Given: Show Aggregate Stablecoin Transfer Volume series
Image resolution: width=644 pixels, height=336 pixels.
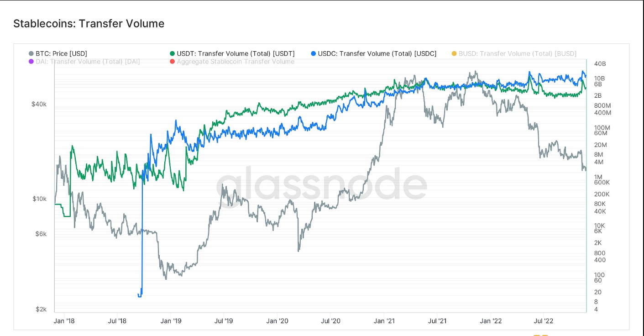Looking at the screenshot, I should tap(236, 62).
